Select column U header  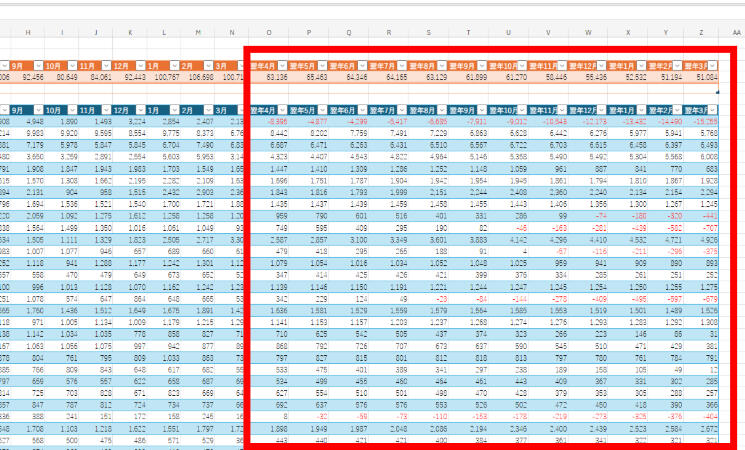click(508, 32)
